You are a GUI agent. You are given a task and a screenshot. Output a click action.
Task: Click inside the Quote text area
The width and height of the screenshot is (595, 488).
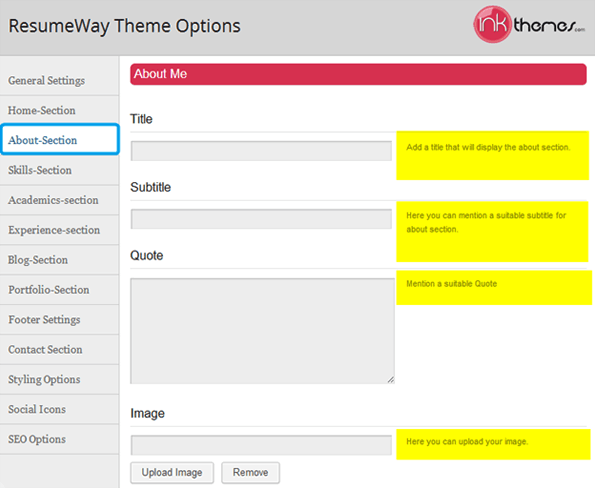coord(263,331)
